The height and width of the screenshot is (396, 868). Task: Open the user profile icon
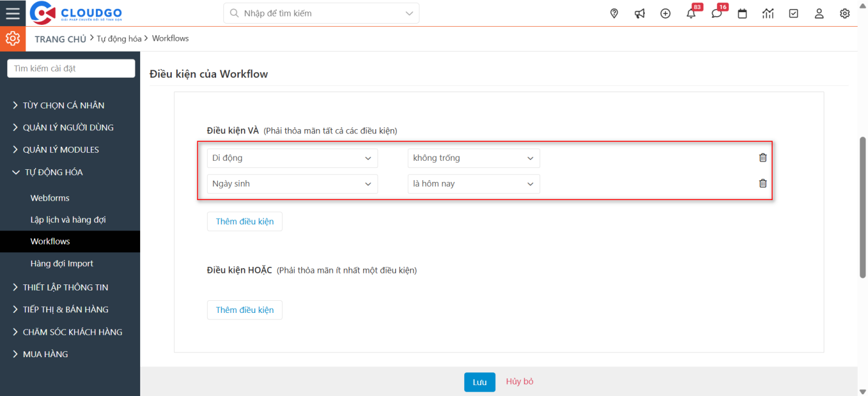pos(819,13)
